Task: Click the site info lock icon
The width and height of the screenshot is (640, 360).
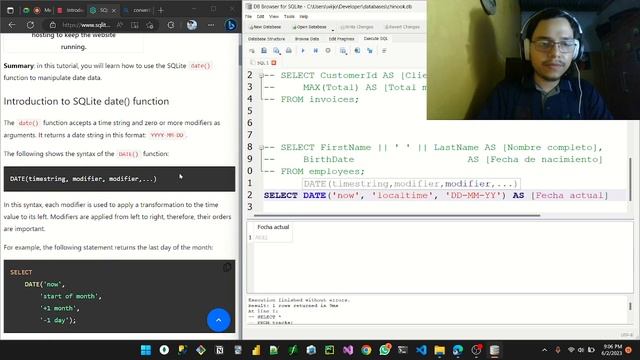Action: [53, 25]
